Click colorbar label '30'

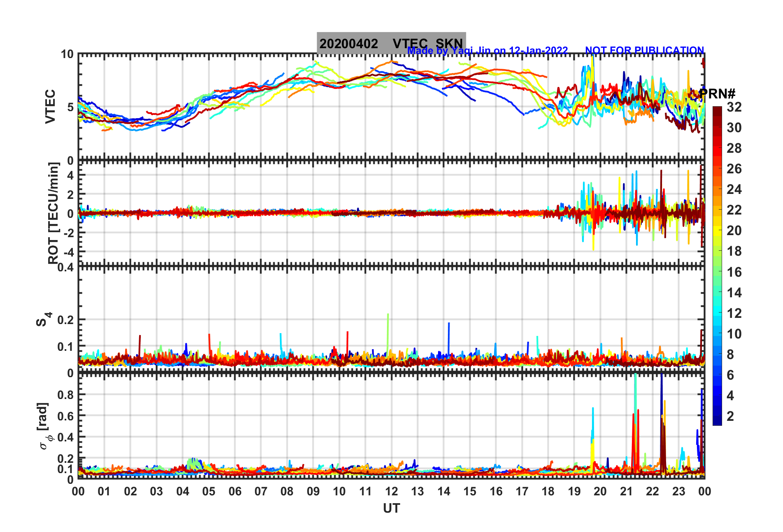pyautogui.click(x=734, y=128)
